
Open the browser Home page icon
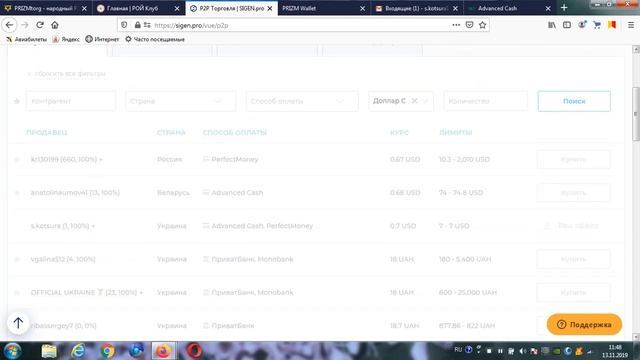click(x=55, y=25)
